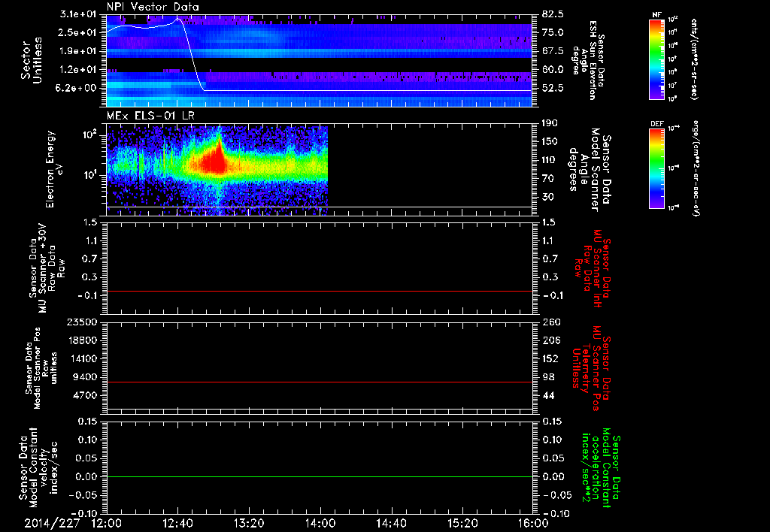Click the NF color bar
Image resolution: width=770 pixels, height=532 pixels.
click(x=656, y=59)
